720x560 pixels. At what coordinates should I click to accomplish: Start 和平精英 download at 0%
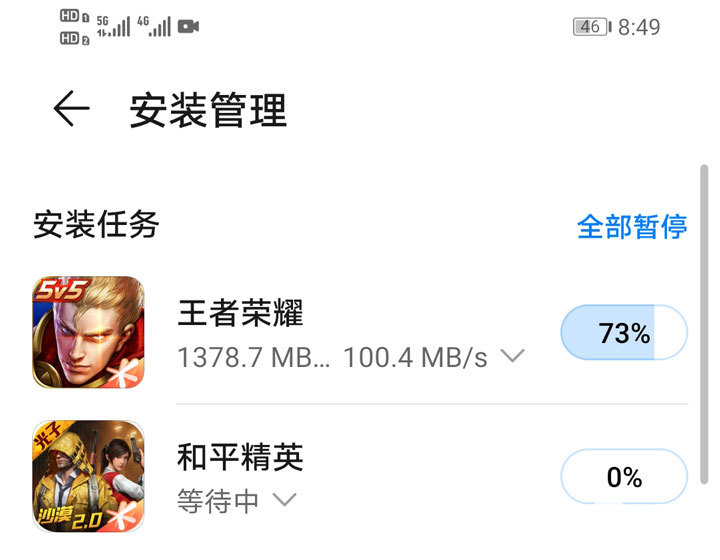coord(624,476)
